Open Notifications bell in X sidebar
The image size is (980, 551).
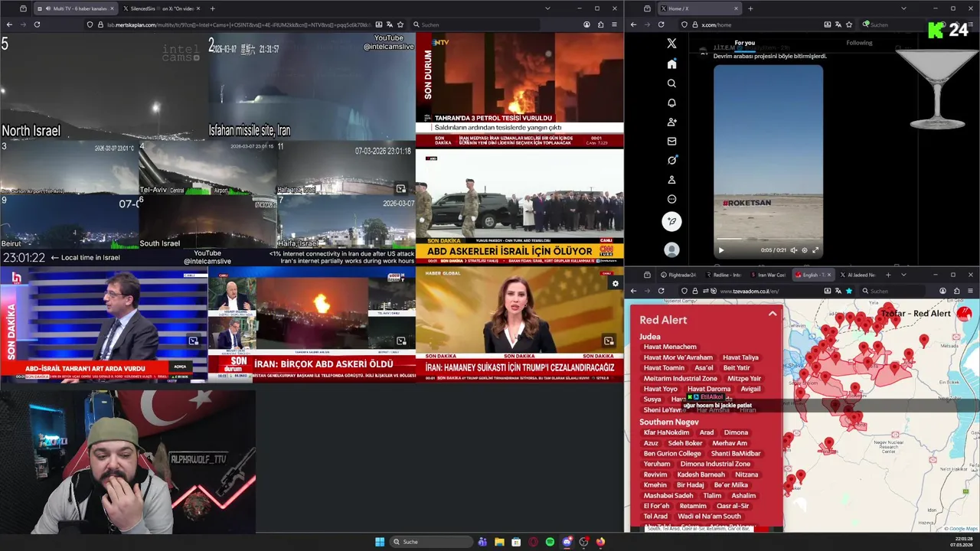click(x=671, y=103)
